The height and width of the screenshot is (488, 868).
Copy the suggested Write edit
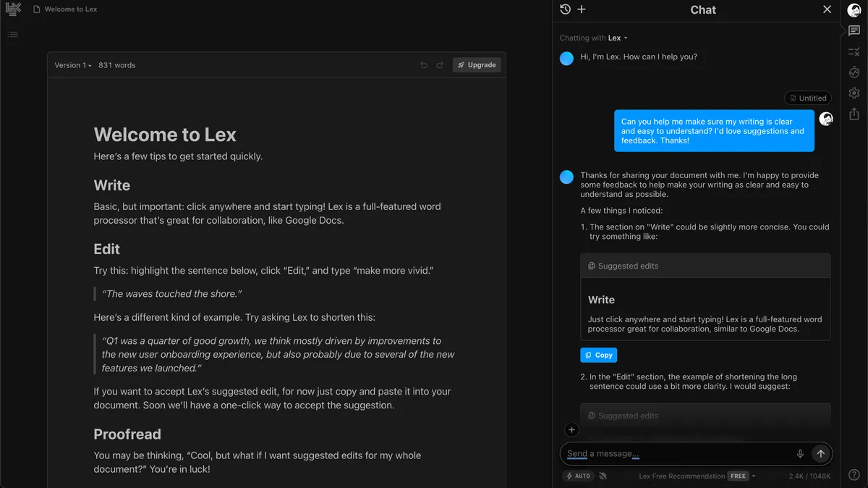coord(598,355)
